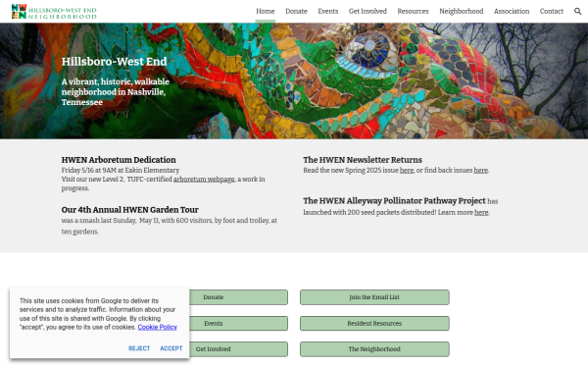588x368 pixels.
Task: Follow the arboretum webpage link
Action: 204,180
